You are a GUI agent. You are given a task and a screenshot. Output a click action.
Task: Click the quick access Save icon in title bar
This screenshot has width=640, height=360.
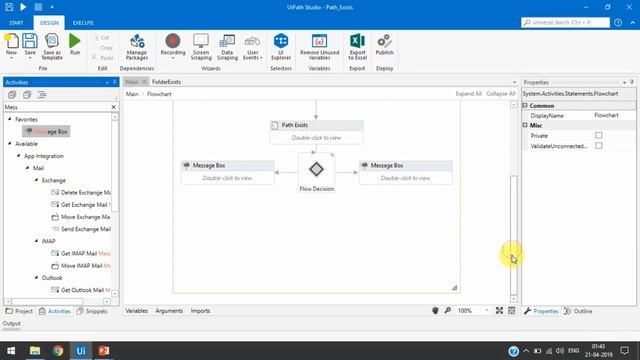(x=9, y=7)
